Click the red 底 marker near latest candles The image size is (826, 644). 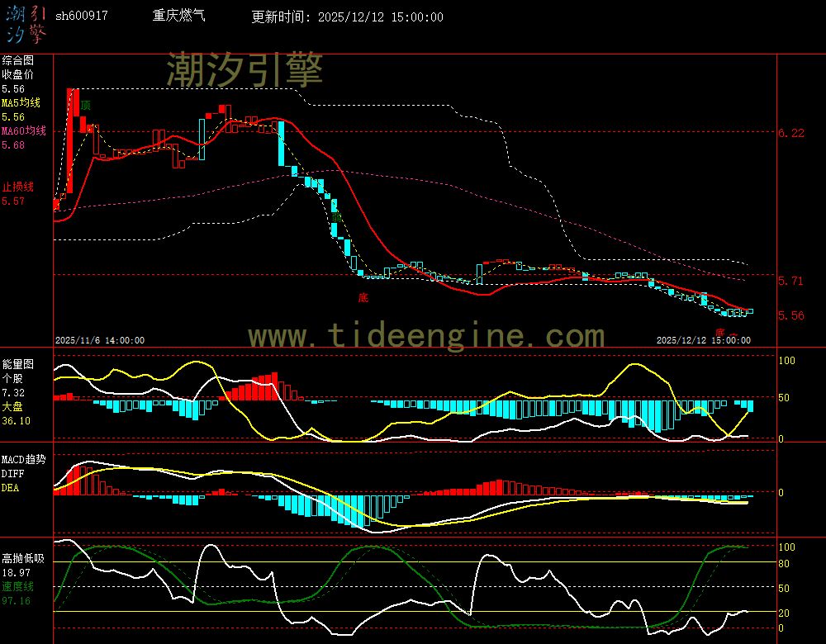click(x=719, y=332)
